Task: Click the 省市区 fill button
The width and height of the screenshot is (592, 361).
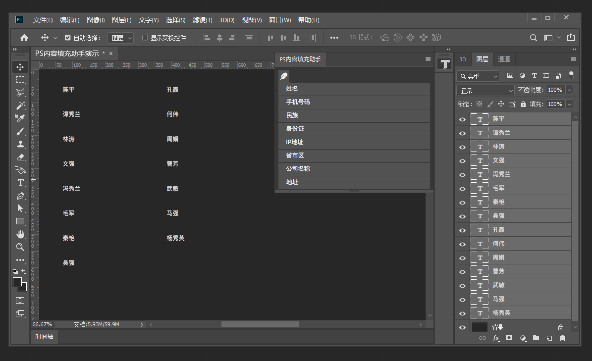Action: pos(354,155)
